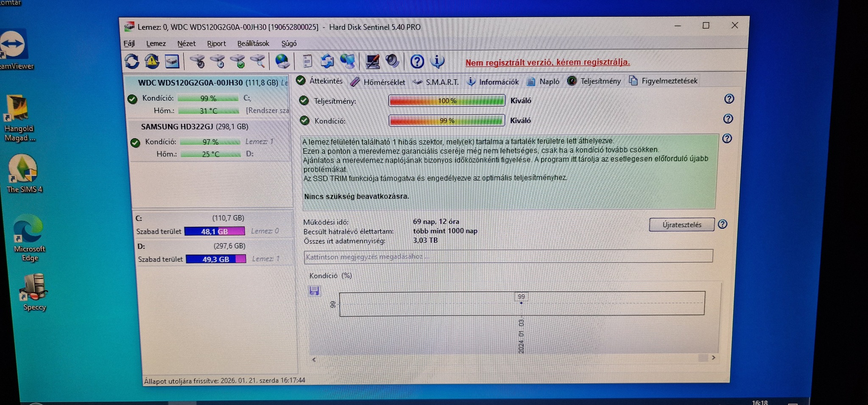Image resolution: width=868 pixels, height=405 pixels.
Task: Open Microsoft Edge from the desktop
Action: click(29, 238)
